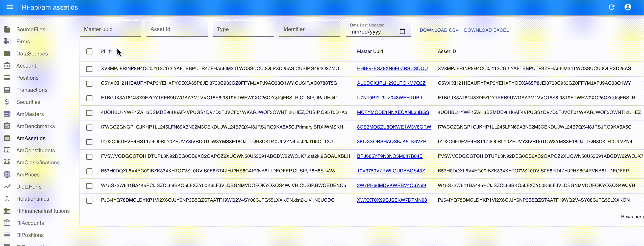
Task: Check the row starting with 4UOHBU7YWP1ZAH3
Action: (x=89, y=113)
